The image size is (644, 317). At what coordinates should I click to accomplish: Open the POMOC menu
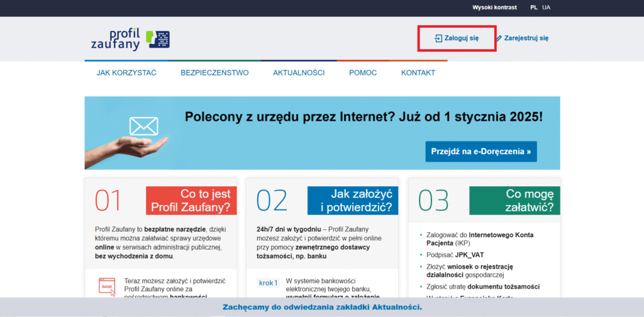tap(363, 73)
